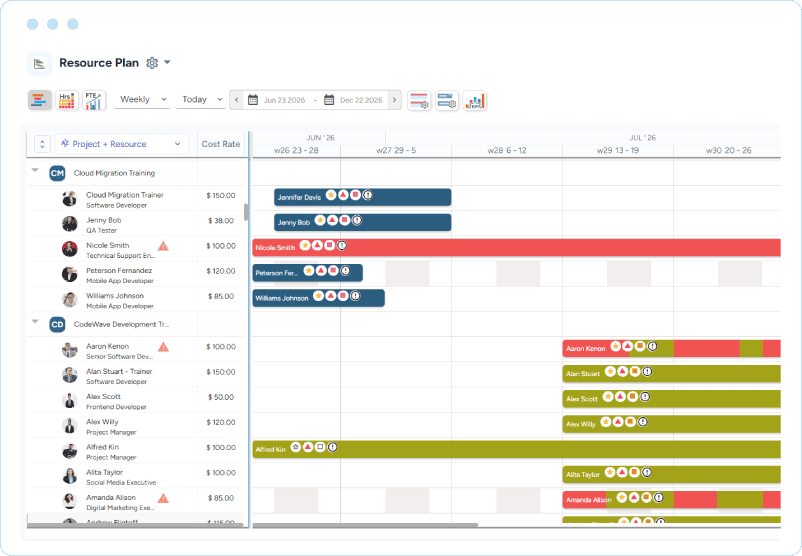The height and width of the screenshot is (556, 802).
Task: Click the exclamation icon on Alan Stuart bar
Action: 647,371
